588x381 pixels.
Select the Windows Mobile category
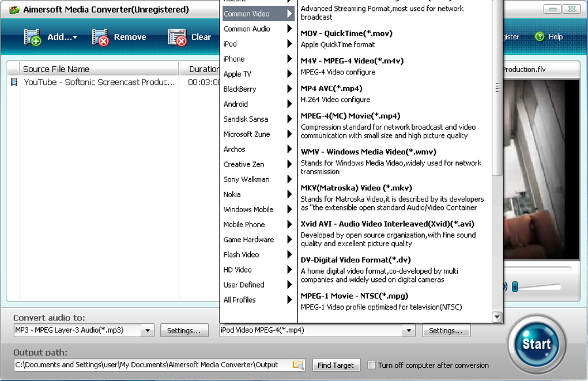(258, 209)
